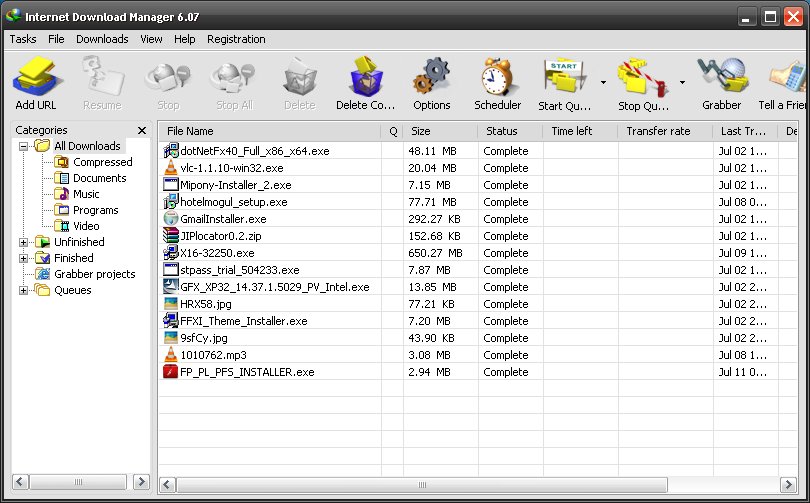Sort by the Last Try column header
Screen dimensions: 810x503
(745, 131)
